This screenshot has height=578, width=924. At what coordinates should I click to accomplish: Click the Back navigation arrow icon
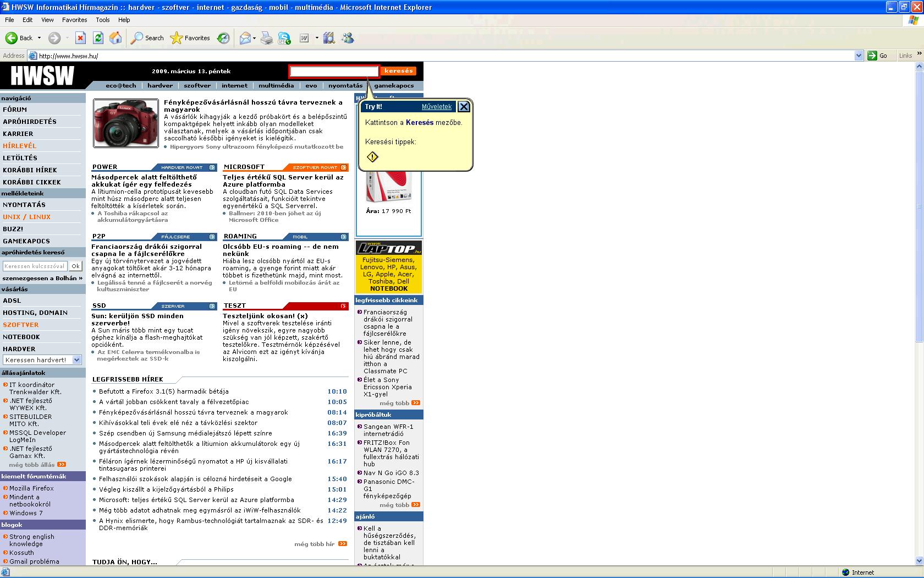11,38
